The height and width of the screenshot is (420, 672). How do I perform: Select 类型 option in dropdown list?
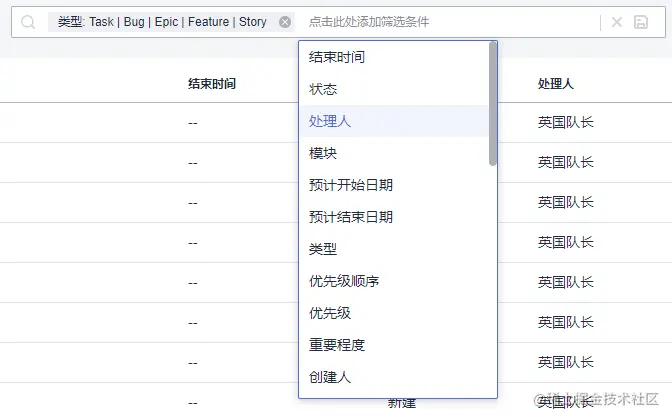tap(394, 249)
